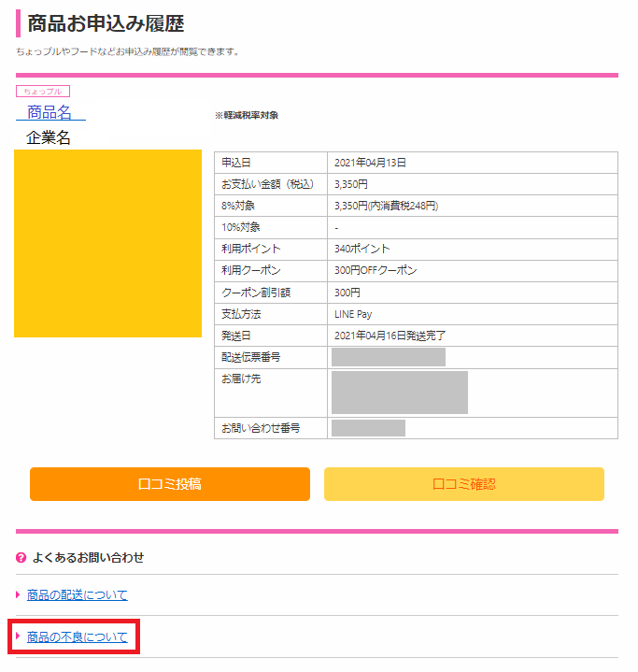Click the 商品お申込み履歴 page heading
Screen dimensions: 638x672
pyautogui.click(x=106, y=23)
